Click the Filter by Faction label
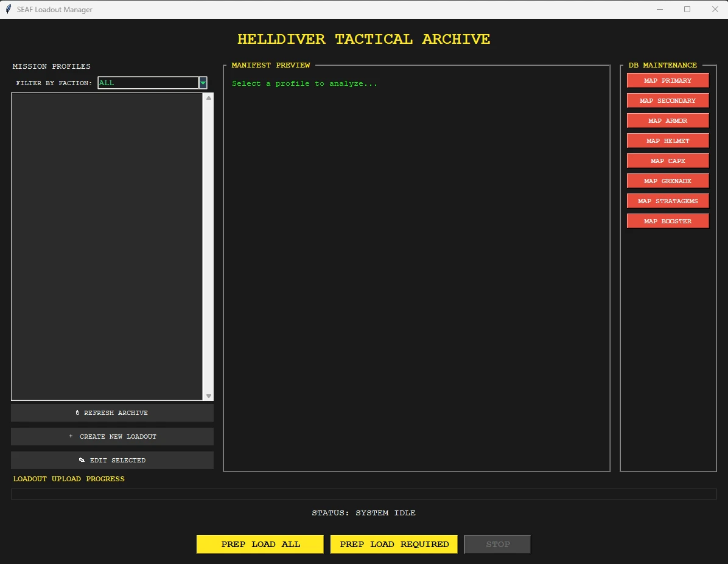728x564 pixels. [x=54, y=83]
